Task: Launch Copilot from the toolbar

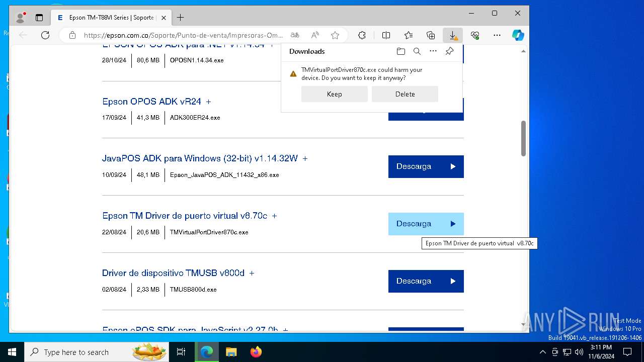Action: (518, 35)
